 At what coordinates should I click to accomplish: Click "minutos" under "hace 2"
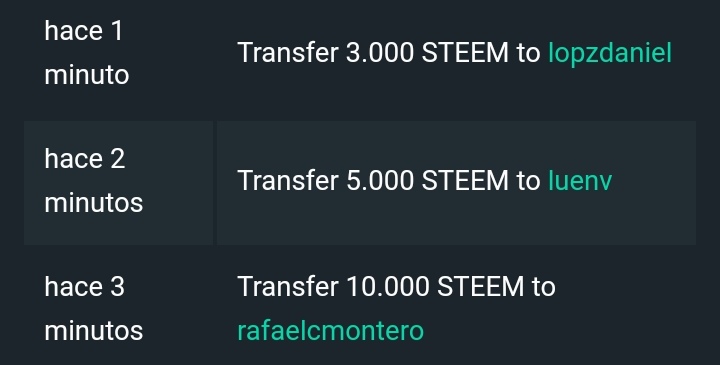(x=94, y=202)
